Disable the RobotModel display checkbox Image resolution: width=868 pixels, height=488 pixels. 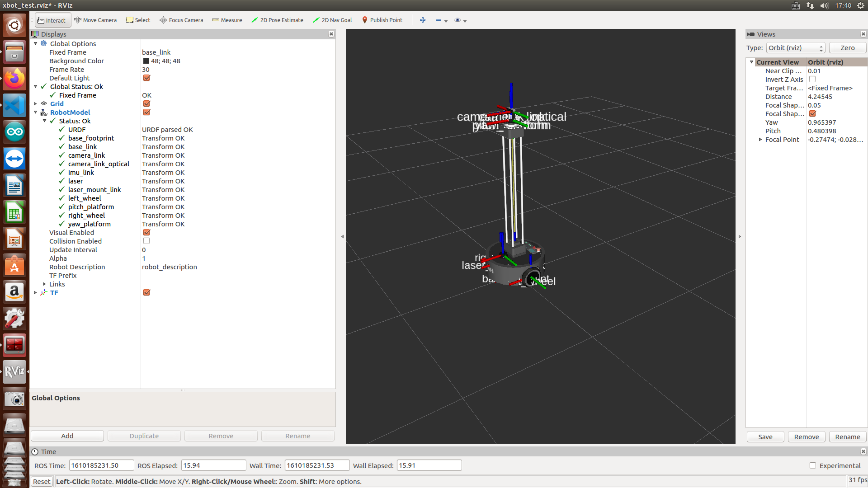point(146,113)
